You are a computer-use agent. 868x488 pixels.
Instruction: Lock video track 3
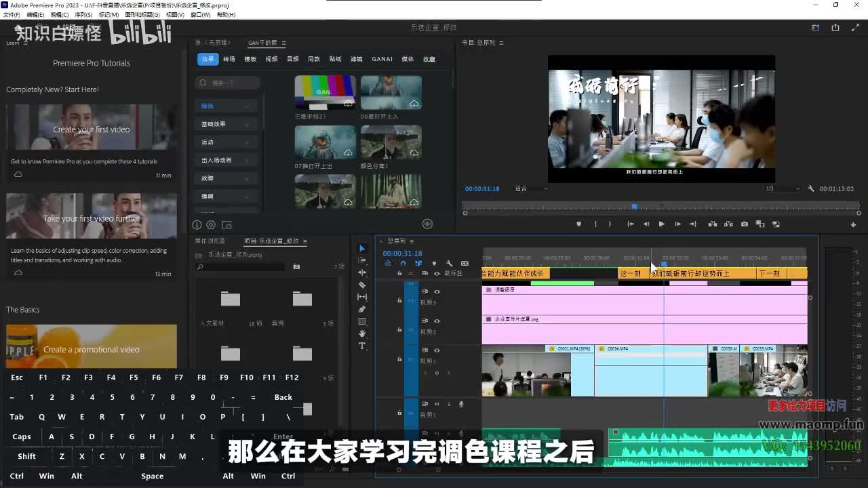[x=399, y=300]
